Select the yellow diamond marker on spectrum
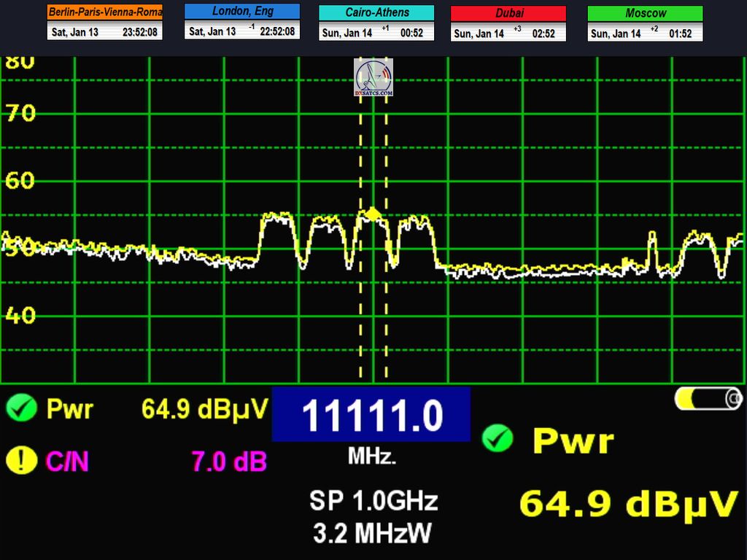Screen dimensions: 747x560 point(373,214)
